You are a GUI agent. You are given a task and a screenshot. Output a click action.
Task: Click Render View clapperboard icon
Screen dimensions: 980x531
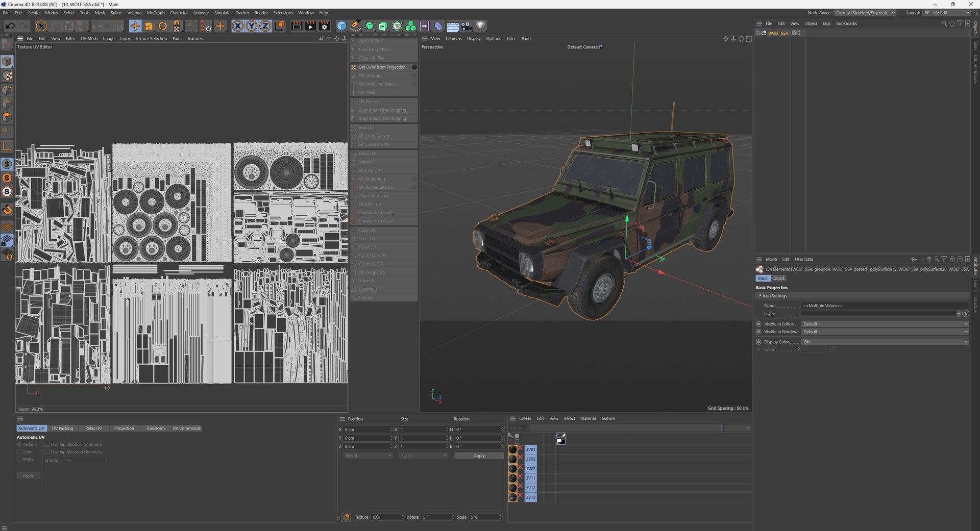coord(297,26)
